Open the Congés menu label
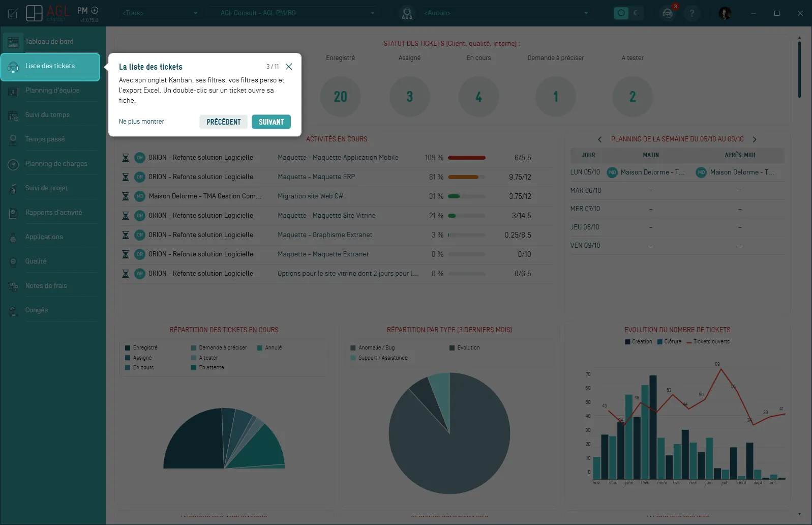The height and width of the screenshot is (525, 812). coord(37,310)
